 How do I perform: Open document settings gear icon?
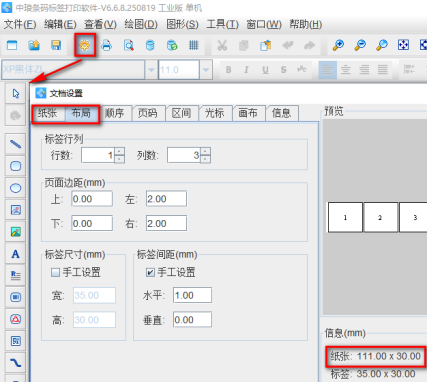[x=85, y=45]
